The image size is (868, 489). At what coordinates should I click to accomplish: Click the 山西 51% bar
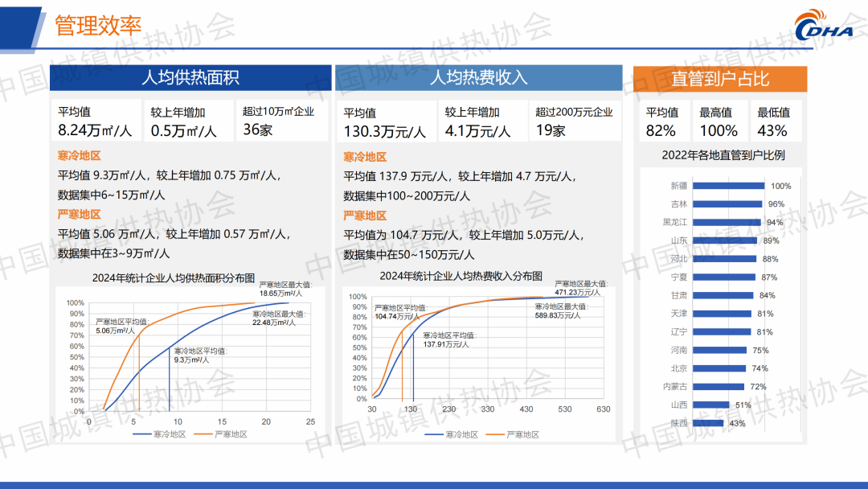pyautogui.click(x=710, y=405)
